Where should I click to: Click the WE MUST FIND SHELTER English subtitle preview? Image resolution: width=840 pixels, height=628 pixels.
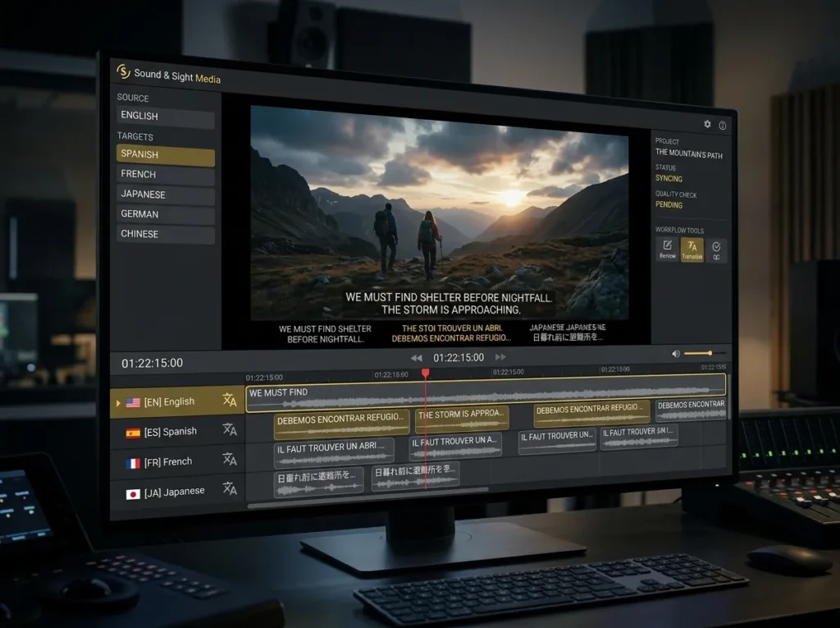325,333
